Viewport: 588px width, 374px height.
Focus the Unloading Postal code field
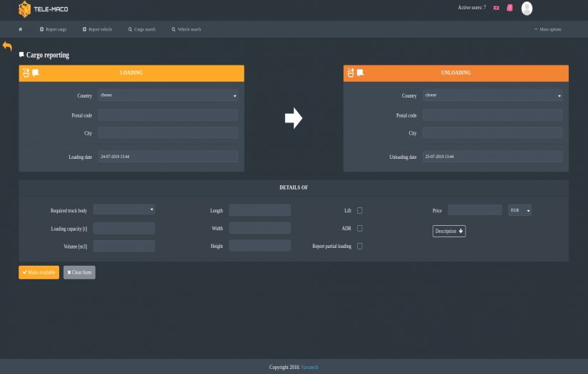coord(492,115)
